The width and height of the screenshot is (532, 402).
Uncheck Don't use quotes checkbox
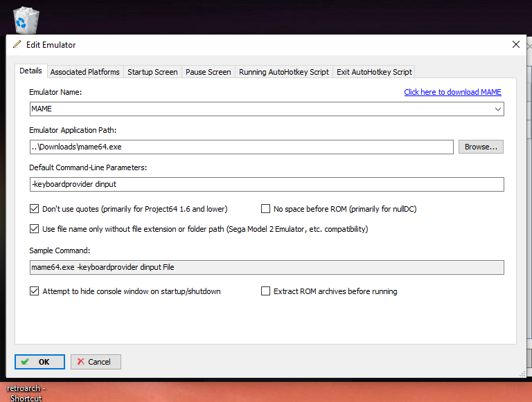pyautogui.click(x=34, y=209)
